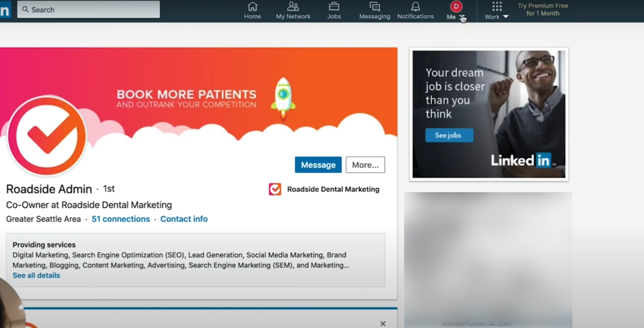
Task: Click See jobs in the ad
Action: [449, 135]
